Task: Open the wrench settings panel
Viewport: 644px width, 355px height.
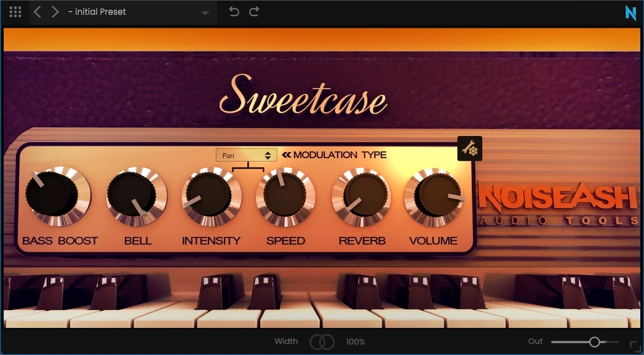Action: point(470,148)
